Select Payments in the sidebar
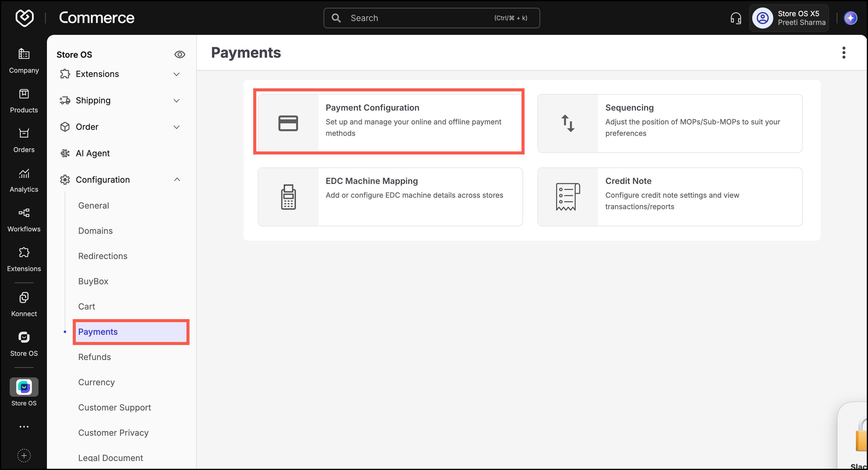868x470 pixels. tap(131, 332)
